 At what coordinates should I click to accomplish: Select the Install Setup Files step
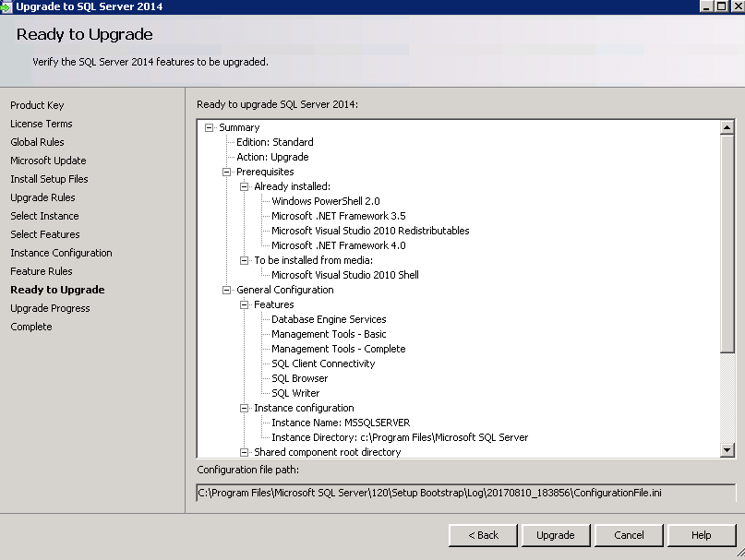pos(49,179)
